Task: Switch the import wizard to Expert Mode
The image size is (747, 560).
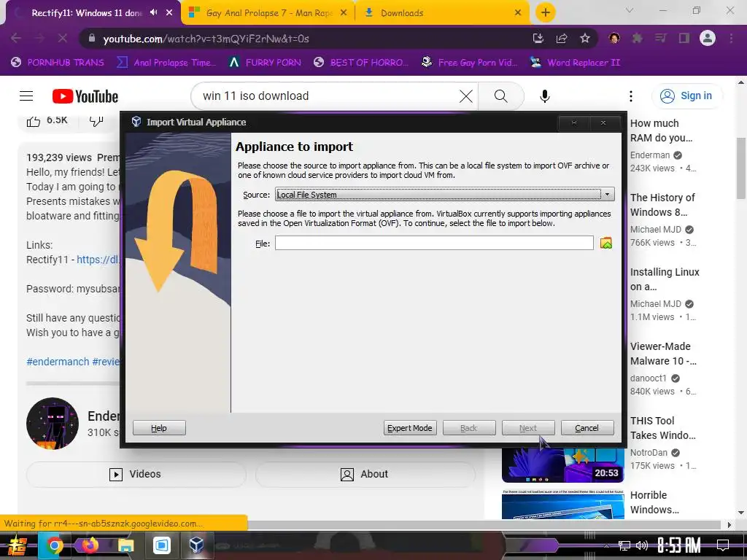Action: tap(410, 427)
